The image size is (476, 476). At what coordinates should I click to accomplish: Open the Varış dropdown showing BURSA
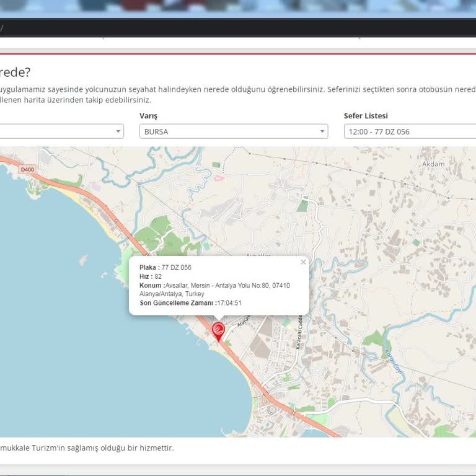[233, 131]
